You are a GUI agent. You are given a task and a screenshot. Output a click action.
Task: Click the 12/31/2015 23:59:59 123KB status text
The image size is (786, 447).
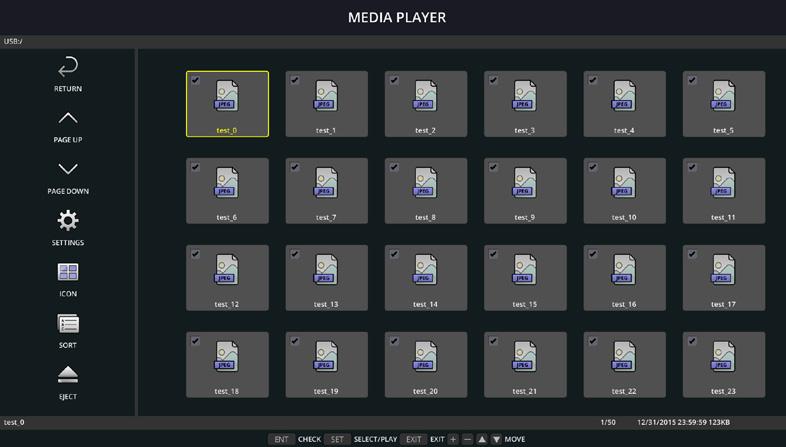[683, 422]
